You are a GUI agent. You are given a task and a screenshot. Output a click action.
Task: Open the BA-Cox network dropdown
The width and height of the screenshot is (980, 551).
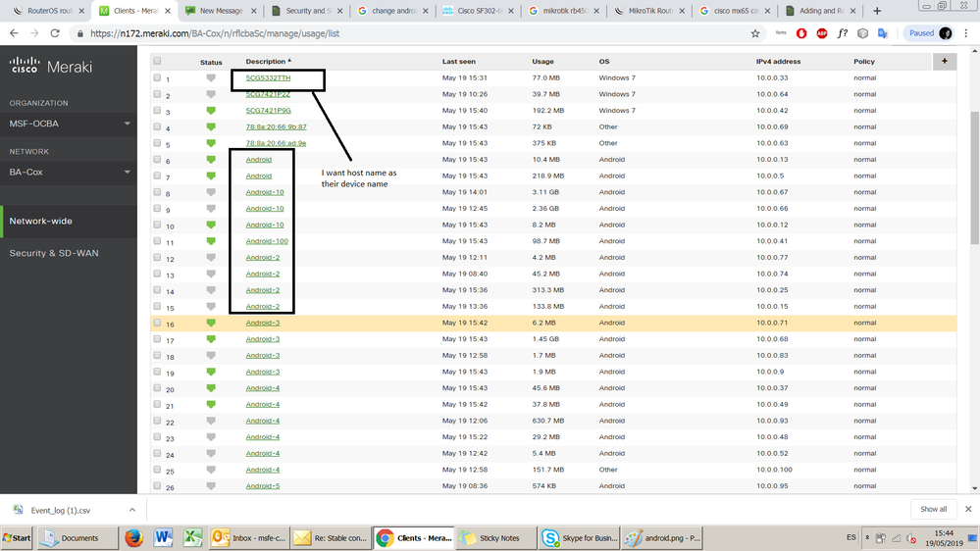[x=127, y=173]
